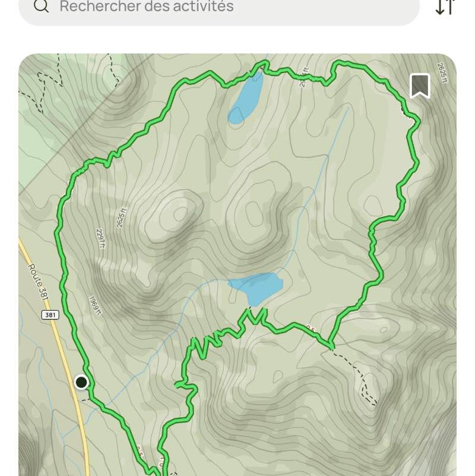Open the sort arrows icon
This screenshot has height=476, width=475.
(445, 7)
